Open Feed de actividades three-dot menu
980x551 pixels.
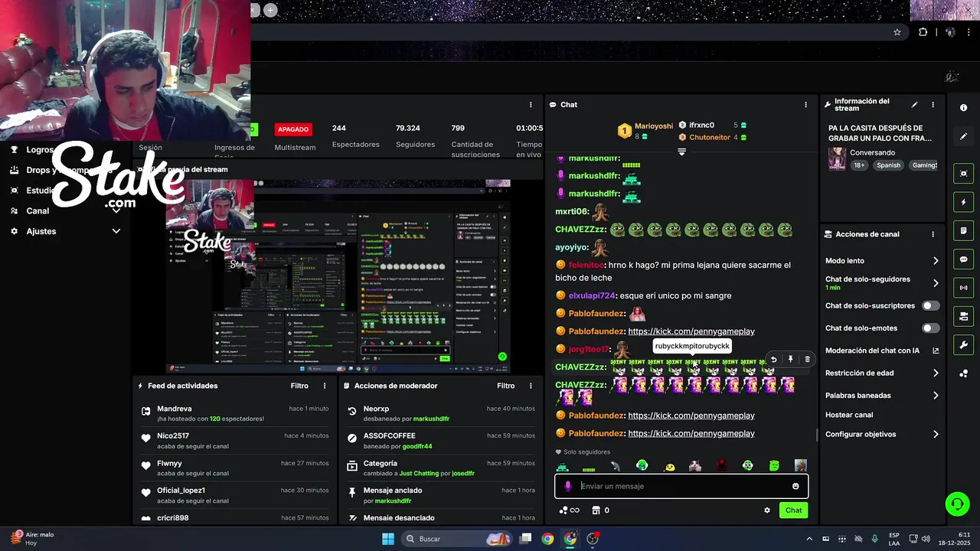[x=325, y=386]
